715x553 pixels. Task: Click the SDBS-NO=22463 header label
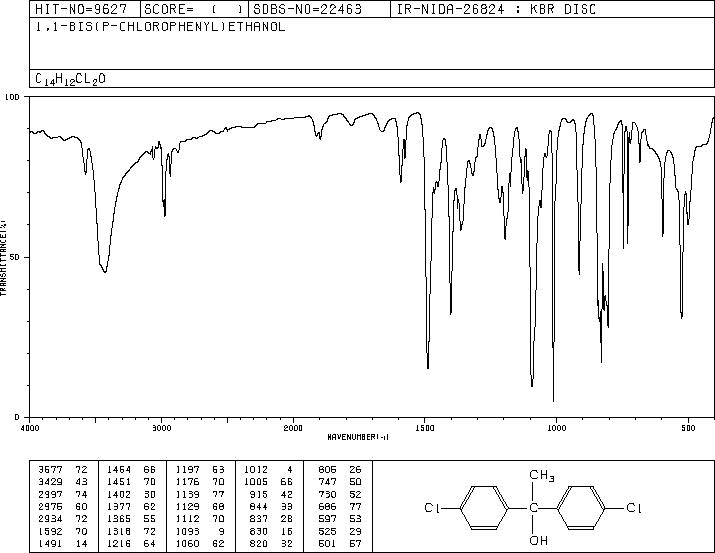point(307,9)
